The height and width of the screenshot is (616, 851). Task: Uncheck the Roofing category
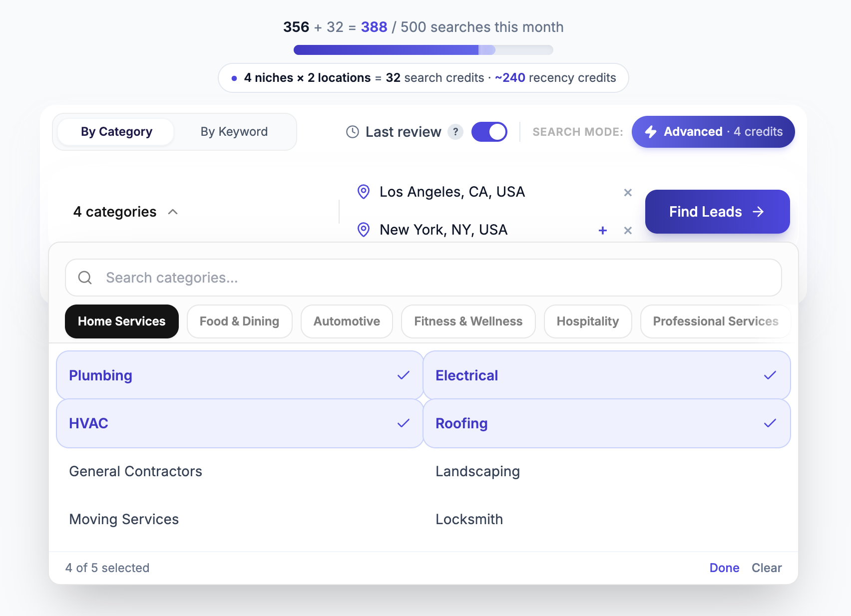[x=607, y=423]
